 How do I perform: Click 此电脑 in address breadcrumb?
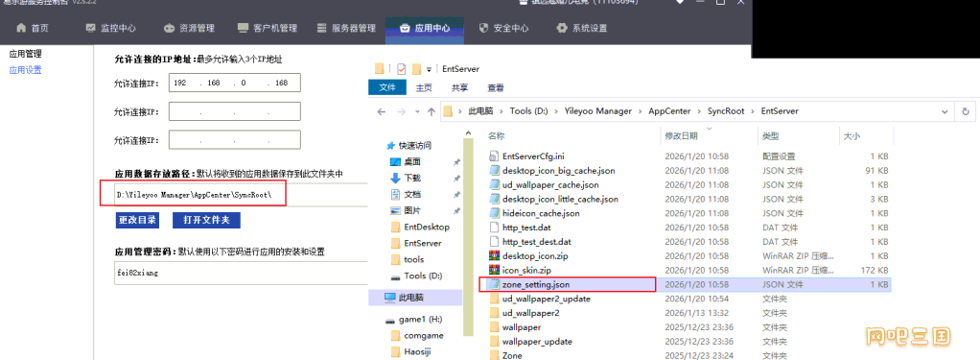pos(480,111)
